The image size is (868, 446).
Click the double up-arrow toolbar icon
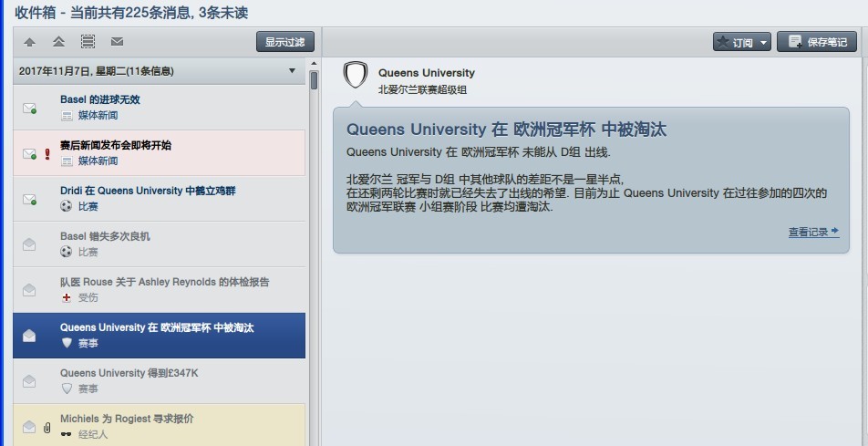tap(58, 42)
